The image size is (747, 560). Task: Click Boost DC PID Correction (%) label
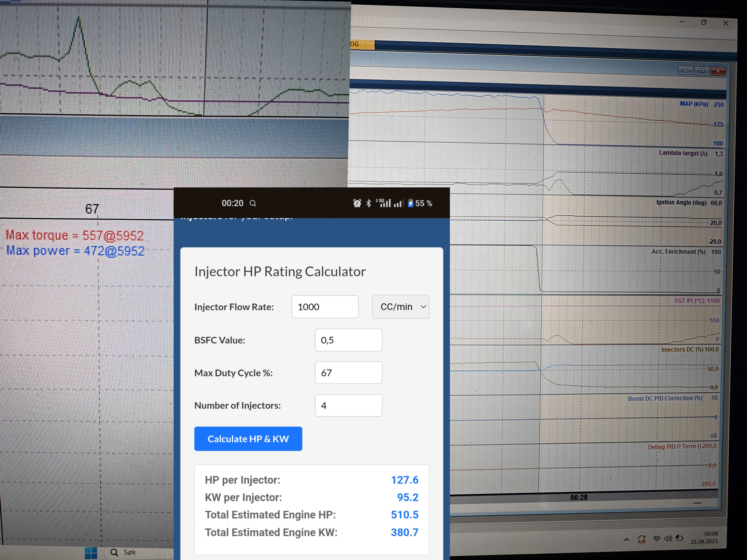tap(665, 399)
